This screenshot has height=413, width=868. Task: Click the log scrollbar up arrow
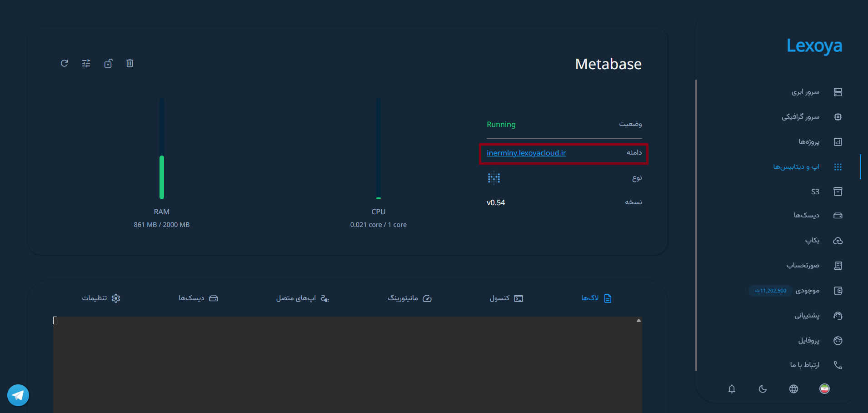[639, 321]
